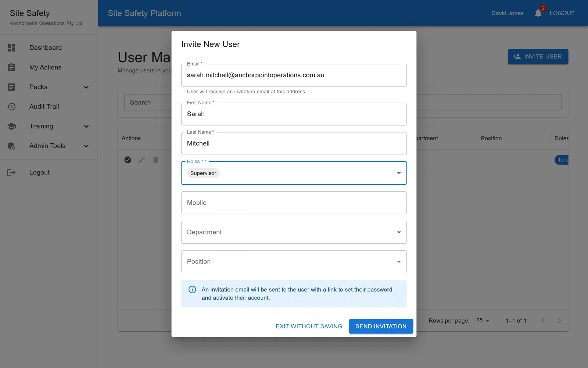Click the Position column header
This screenshot has width=588, height=368.
491,138
